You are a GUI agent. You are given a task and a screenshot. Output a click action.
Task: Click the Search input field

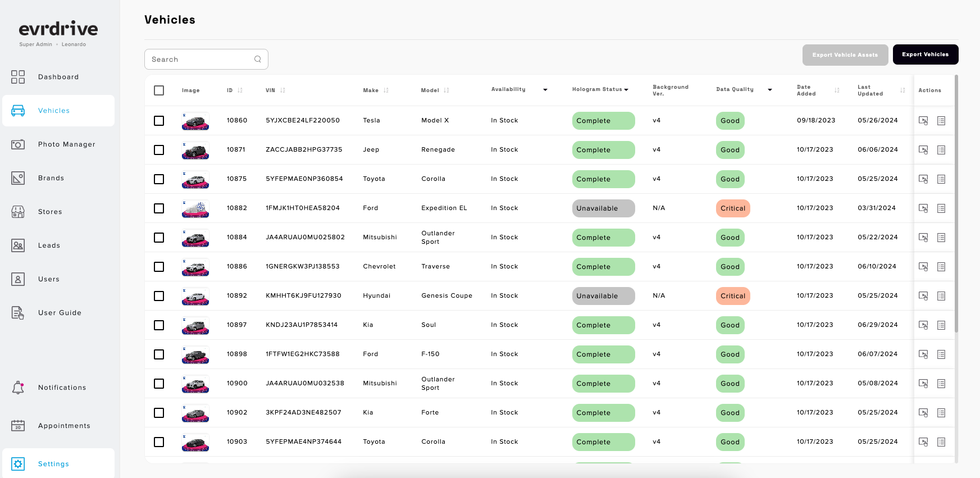(206, 59)
